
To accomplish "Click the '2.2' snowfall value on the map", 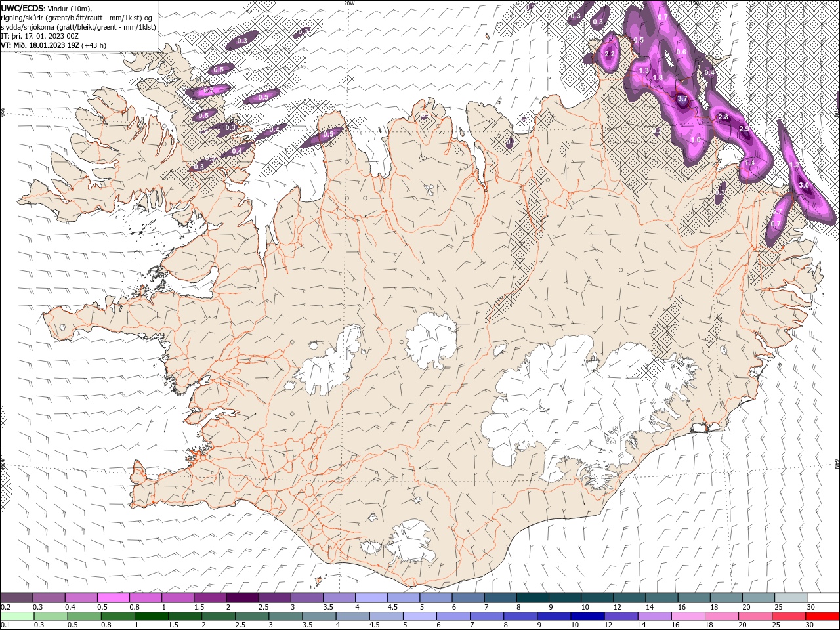I will (x=610, y=54).
